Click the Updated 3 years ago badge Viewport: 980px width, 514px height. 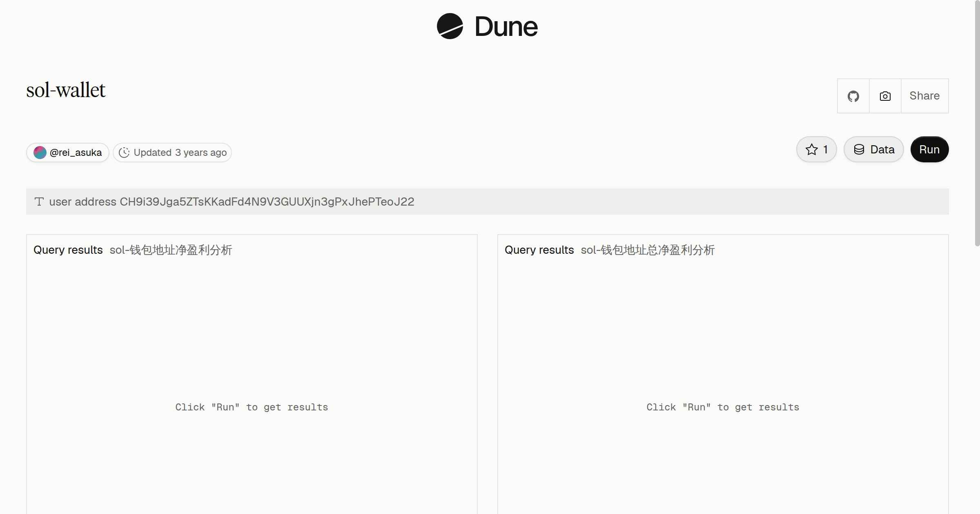click(172, 153)
